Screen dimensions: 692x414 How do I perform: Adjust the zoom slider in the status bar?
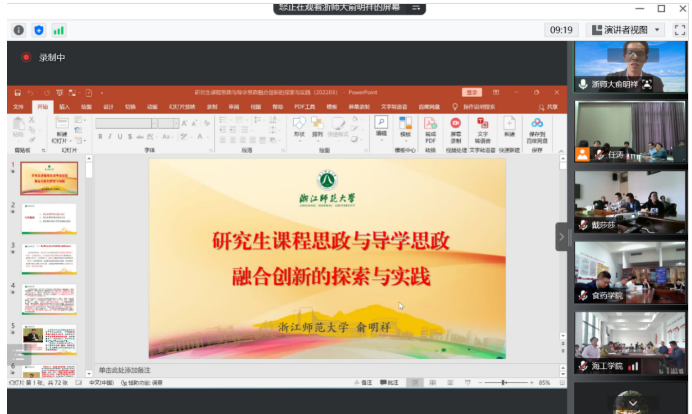[504, 383]
